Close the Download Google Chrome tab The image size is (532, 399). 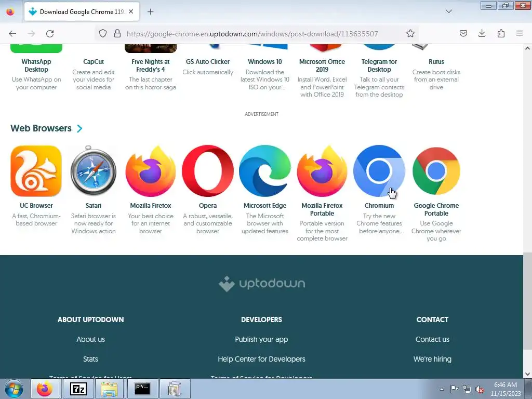click(131, 11)
